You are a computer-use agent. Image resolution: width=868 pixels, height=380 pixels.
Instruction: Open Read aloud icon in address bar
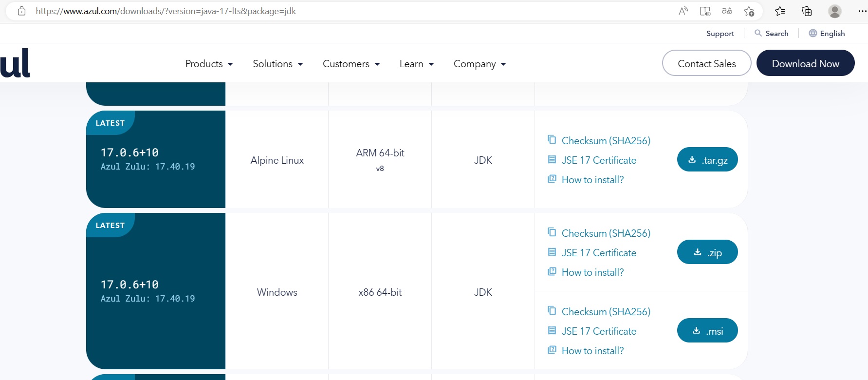point(683,11)
